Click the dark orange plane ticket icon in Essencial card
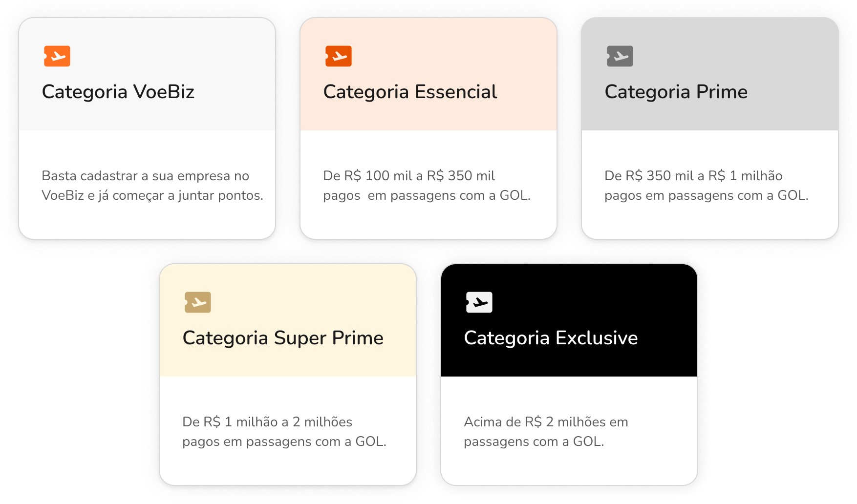This screenshot has height=504, width=857. pyautogui.click(x=339, y=56)
